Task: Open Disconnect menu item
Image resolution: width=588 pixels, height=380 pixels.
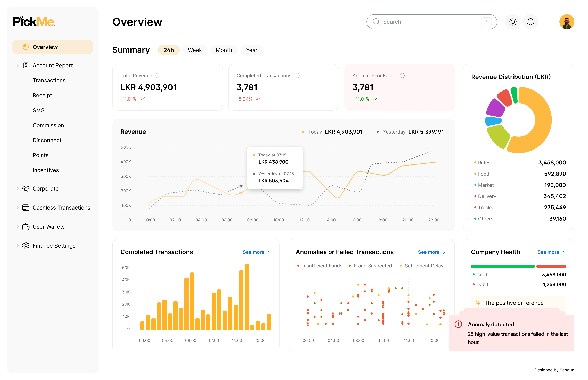Action: coord(47,140)
